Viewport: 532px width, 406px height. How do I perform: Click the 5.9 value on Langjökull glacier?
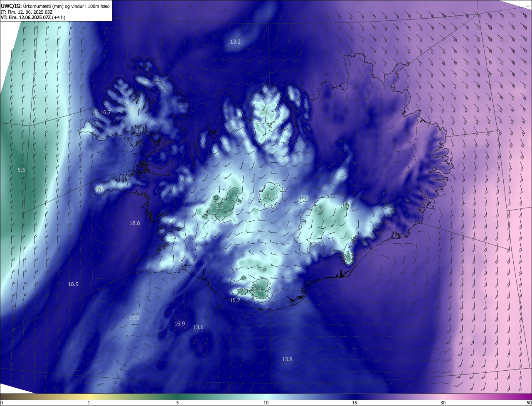pos(220,206)
